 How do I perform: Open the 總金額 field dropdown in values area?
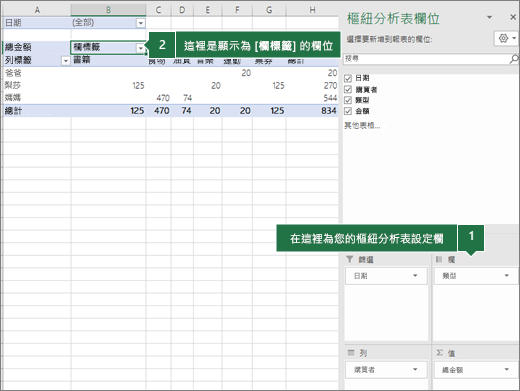pos(507,369)
